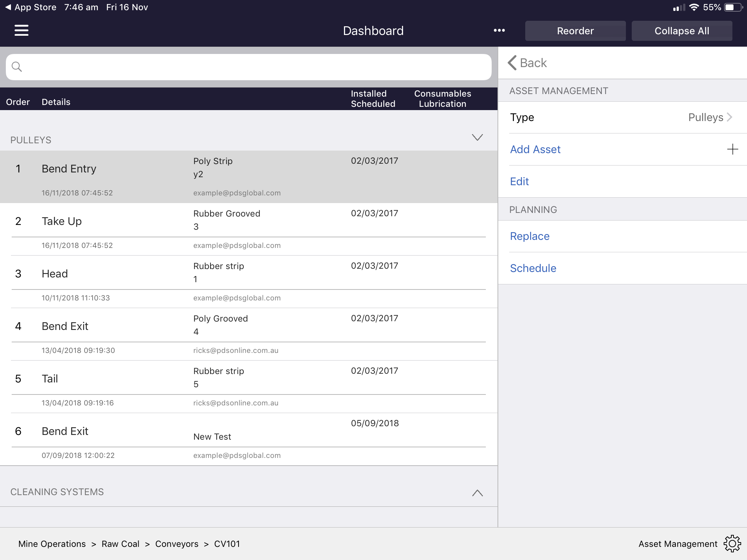Click the plus icon for Add Asset
Image resolution: width=747 pixels, height=560 pixels.
pyautogui.click(x=732, y=149)
